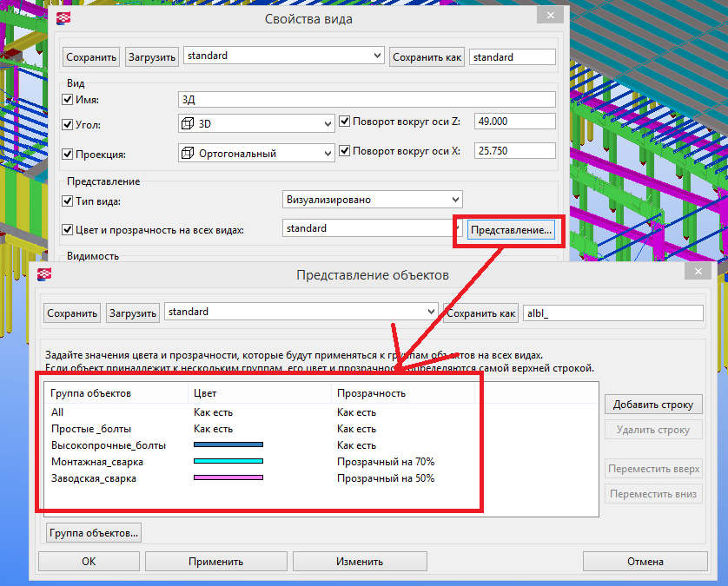Toggle the Угол checkbox
Screen dimensions: 728x586
click(69, 124)
